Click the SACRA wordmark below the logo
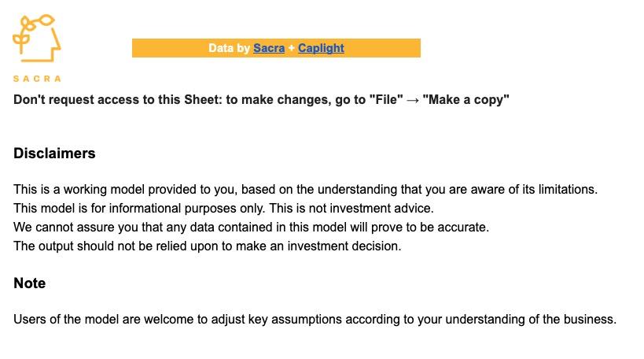The image size is (644, 359). (37, 79)
